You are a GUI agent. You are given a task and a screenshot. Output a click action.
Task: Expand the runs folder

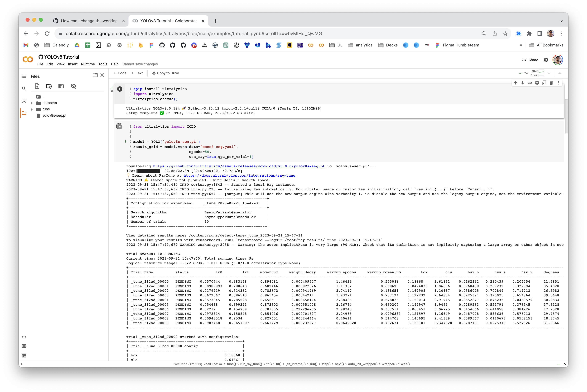32,109
